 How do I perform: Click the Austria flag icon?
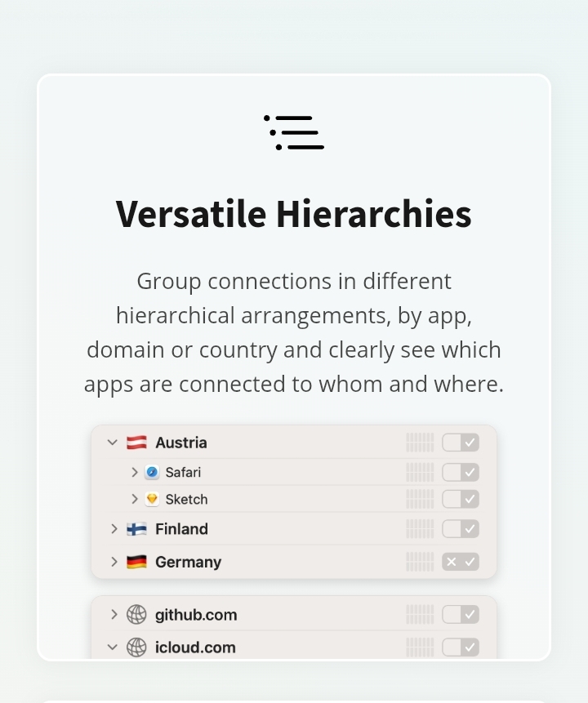tap(136, 443)
